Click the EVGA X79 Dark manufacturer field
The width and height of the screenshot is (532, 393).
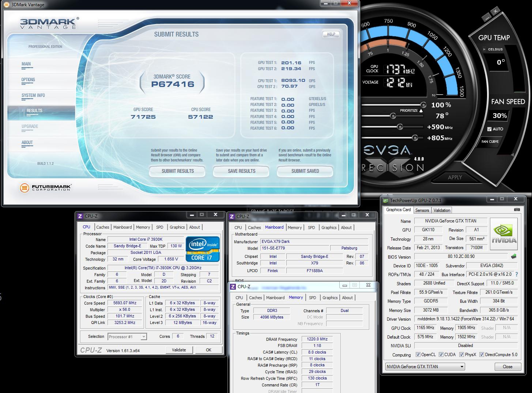pyautogui.click(x=314, y=242)
